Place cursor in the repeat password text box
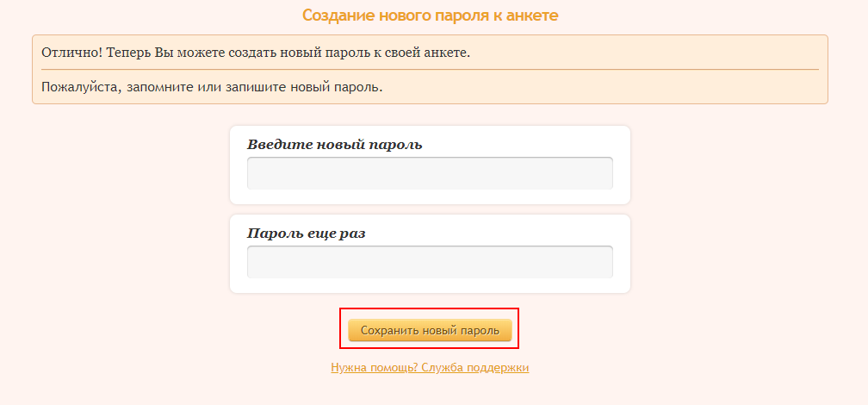 (x=430, y=262)
